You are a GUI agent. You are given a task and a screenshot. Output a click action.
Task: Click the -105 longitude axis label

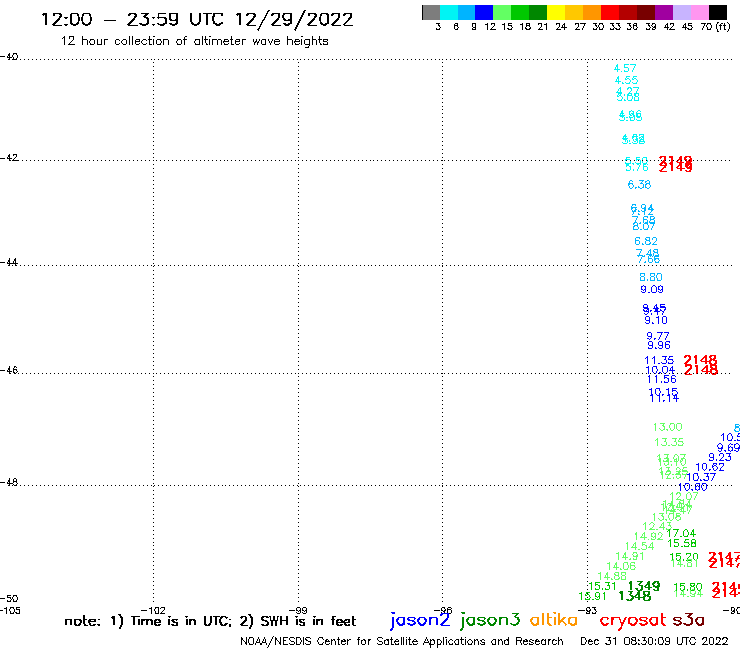point(10,610)
